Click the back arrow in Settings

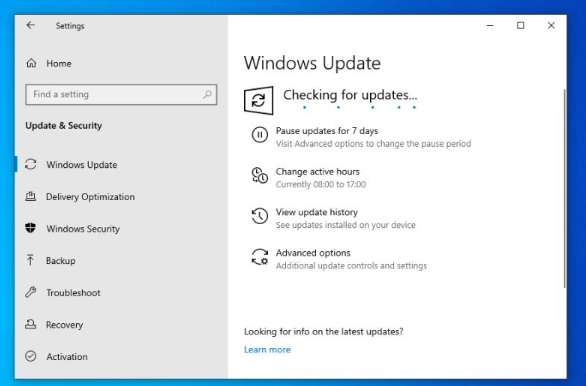(31, 25)
